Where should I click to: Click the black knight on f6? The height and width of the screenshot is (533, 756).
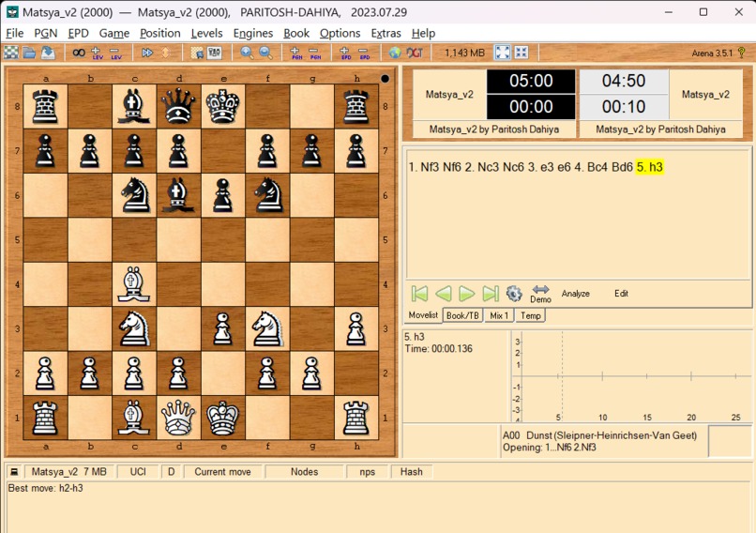click(x=267, y=195)
